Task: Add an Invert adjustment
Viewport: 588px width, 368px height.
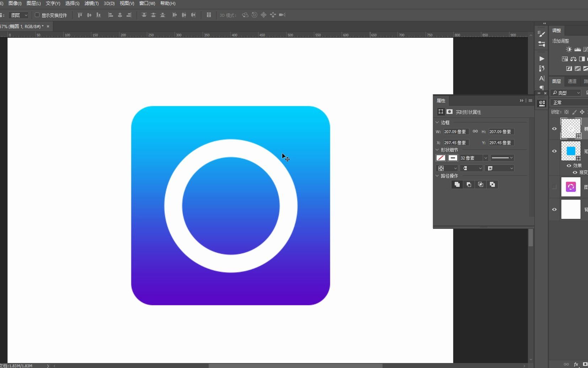Action: click(x=569, y=69)
